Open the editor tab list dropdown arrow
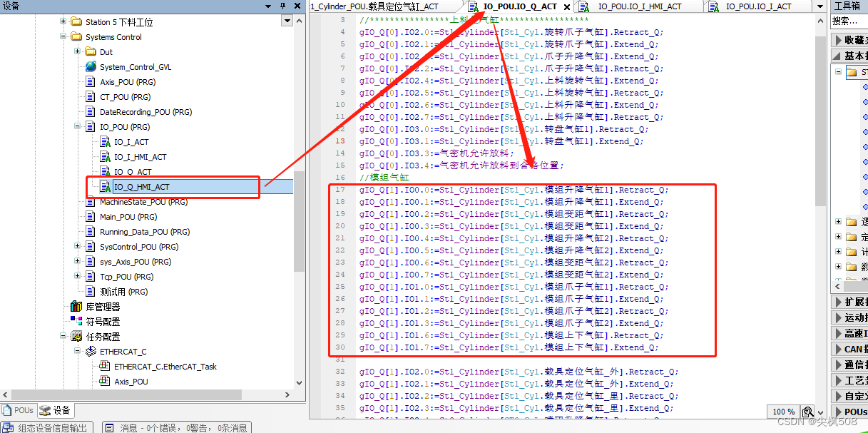This screenshot has height=433, width=868. 820,6
